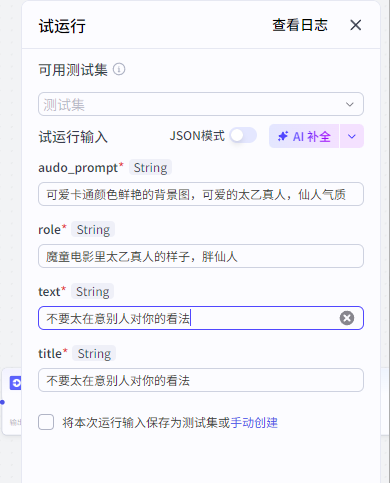
Task: Expand the AI 补全 options arrow
Action: point(352,136)
